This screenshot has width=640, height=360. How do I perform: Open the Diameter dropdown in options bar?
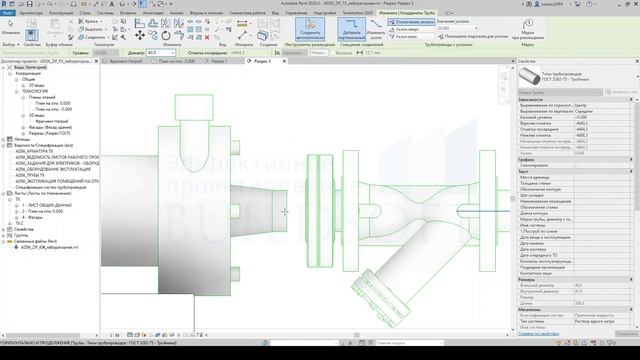pyautogui.click(x=173, y=53)
